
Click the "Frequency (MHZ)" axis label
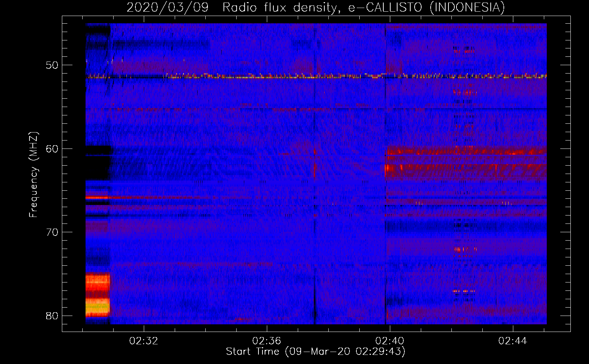tap(33, 175)
